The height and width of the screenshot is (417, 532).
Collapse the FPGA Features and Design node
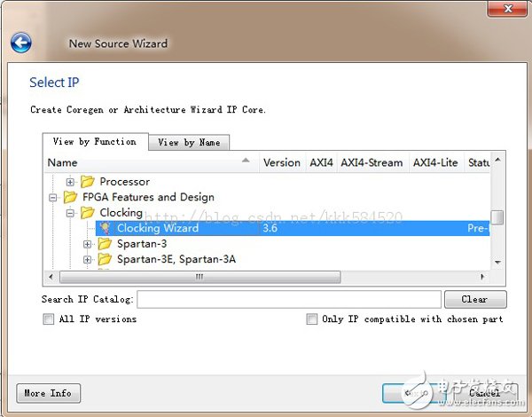(x=53, y=197)
